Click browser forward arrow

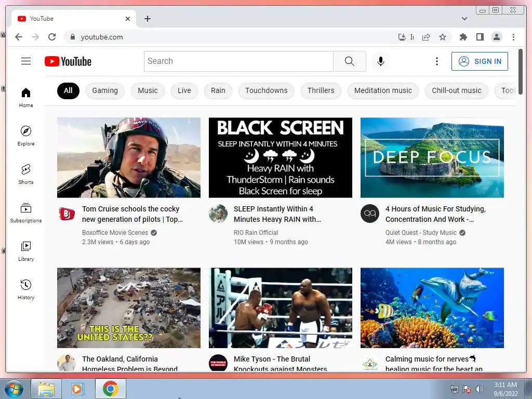click(35, 37)
